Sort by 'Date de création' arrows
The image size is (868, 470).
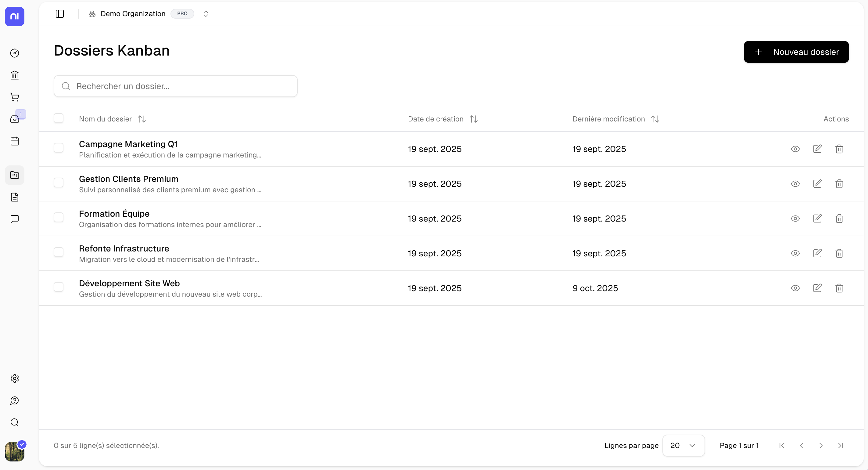coord(473,119)
